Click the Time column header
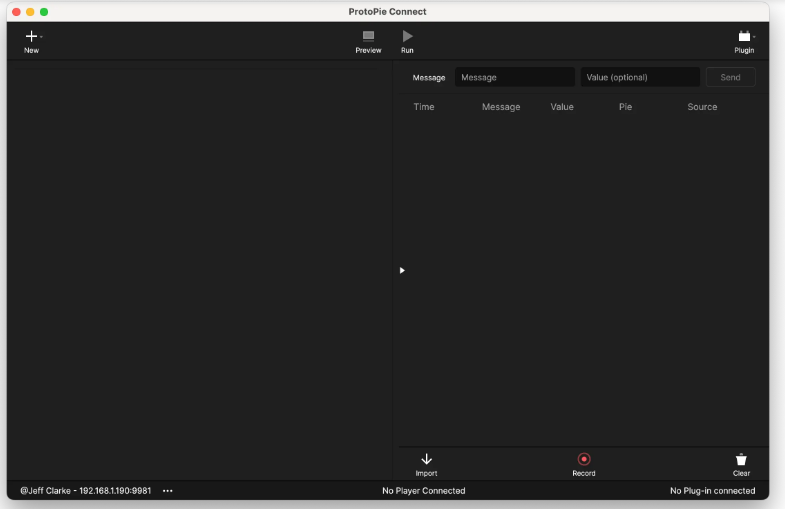The image size is (785, 509). click(424, 107)
